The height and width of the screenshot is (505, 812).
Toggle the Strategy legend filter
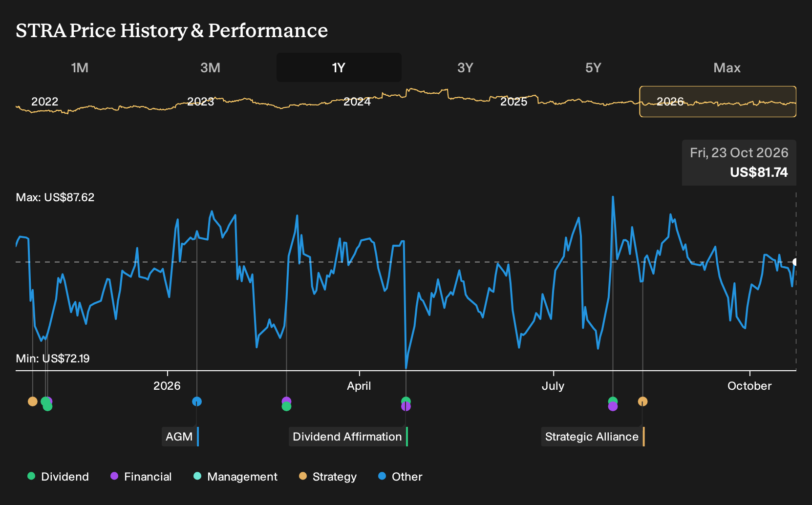point(328,477)
